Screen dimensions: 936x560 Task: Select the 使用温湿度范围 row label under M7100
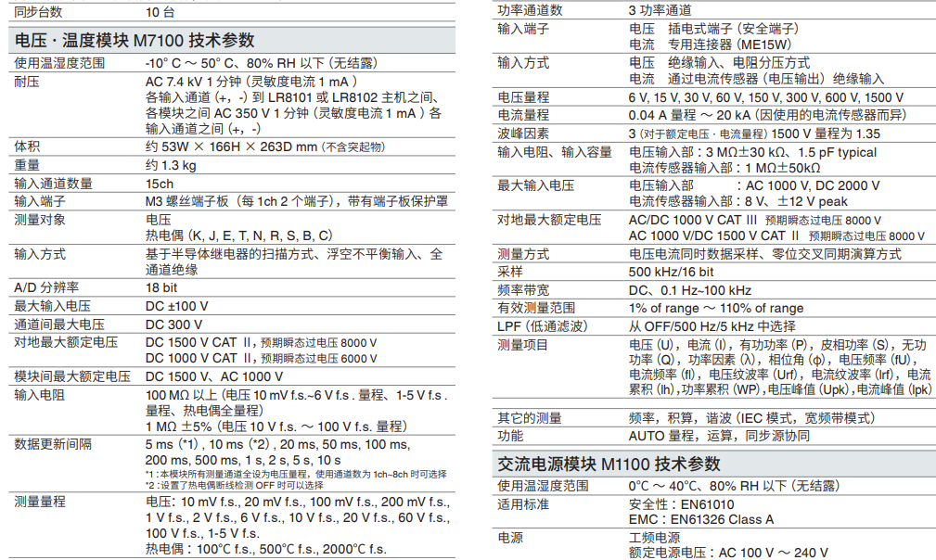(x=59, y=63)
